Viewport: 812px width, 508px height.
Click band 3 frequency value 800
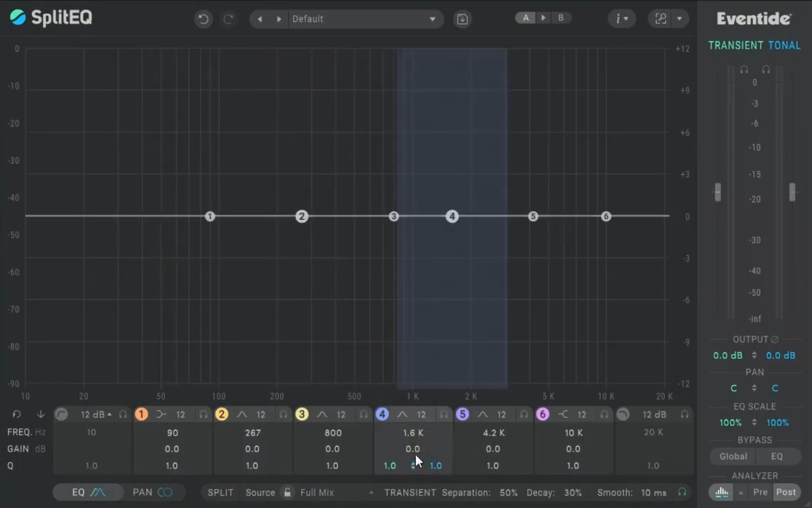click(x=333, y=432)
